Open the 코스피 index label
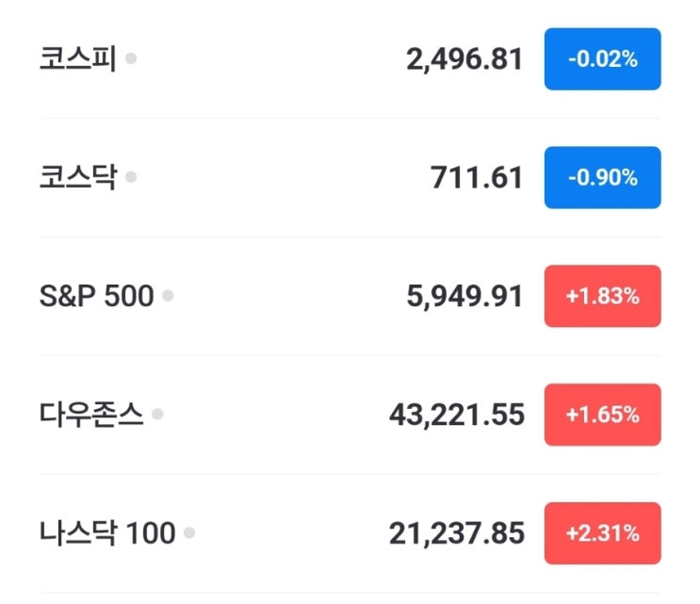The height and width of the screenshot is (604, 700). point(77,59)
